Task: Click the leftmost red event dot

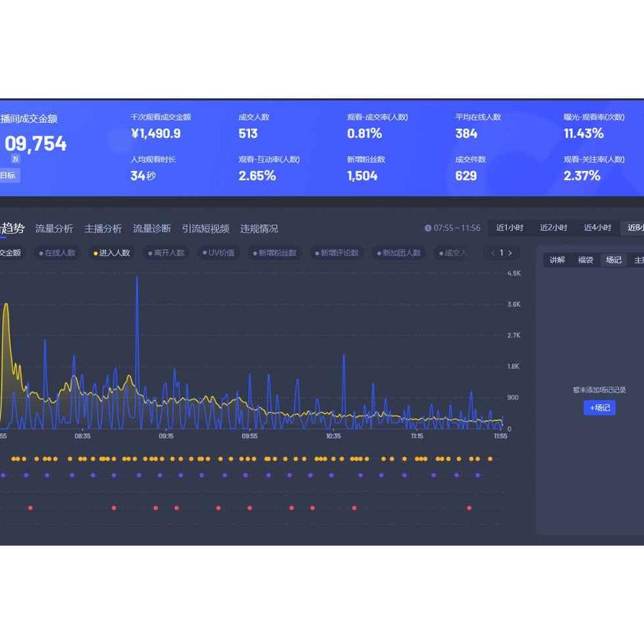Action: click(x=30, y=508)
